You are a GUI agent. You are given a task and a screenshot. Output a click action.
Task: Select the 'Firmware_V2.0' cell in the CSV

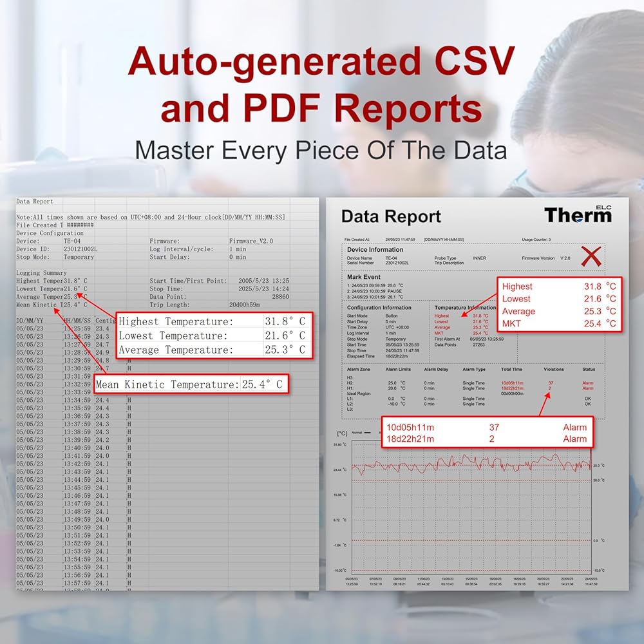251,241
